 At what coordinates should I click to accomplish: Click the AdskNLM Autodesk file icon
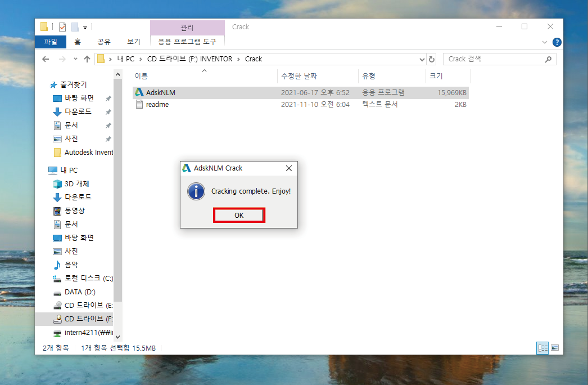139,92
